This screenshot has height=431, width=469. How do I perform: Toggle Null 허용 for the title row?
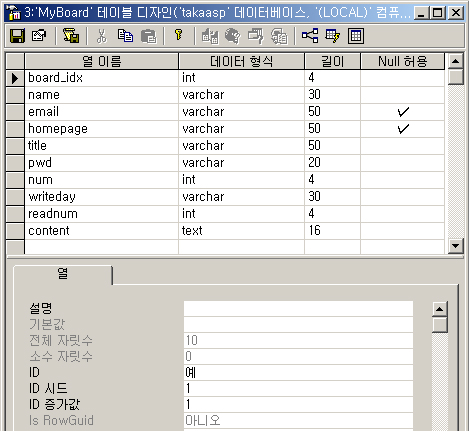coord(402,146)
